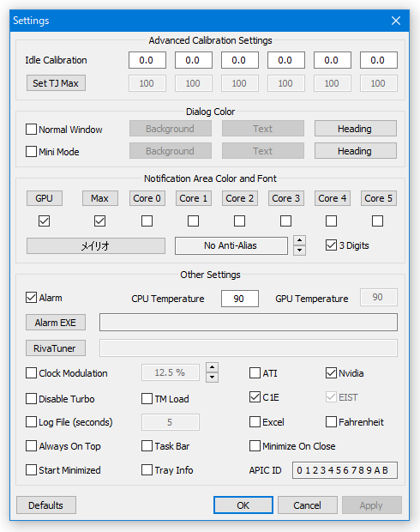Enable the Normal Window checkbox

point(31,130)
